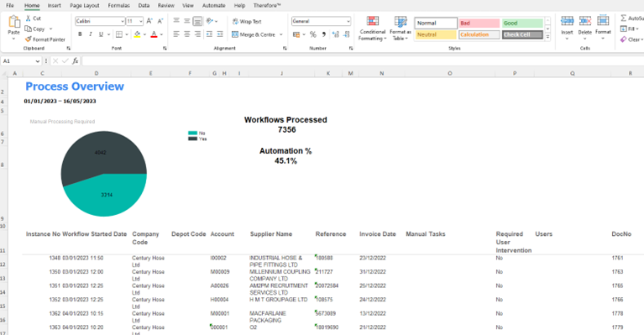
Task: Apply the Normal cell style
Action: pyautogui.click(x=436, y=23)
